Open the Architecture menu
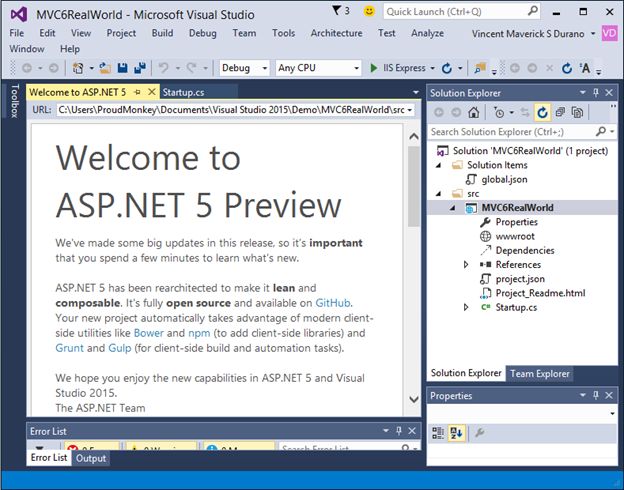 tap(336, 33)
